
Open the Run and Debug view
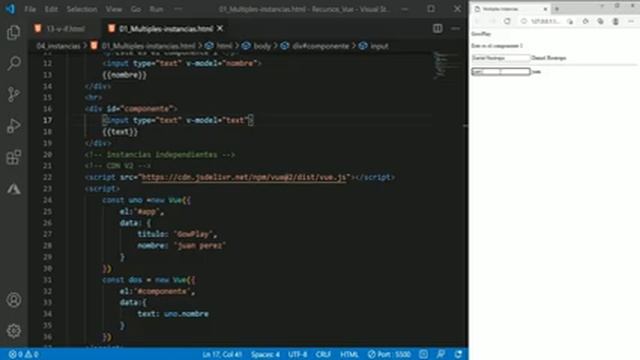[13, 126]
